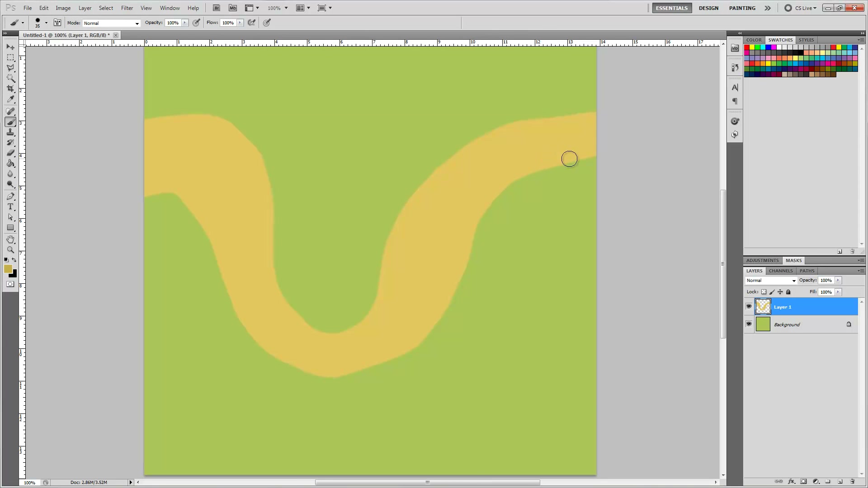Open the brush Flow slider arrow
Image resolution: width=868 pixels, height=488 pixels.
pos(240,23)
